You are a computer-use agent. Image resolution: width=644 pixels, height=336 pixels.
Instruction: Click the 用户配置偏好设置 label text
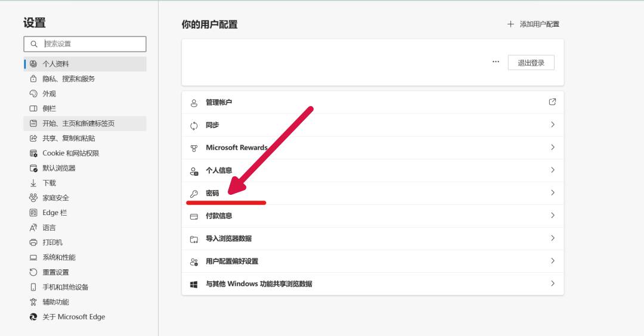coord(232,261)
